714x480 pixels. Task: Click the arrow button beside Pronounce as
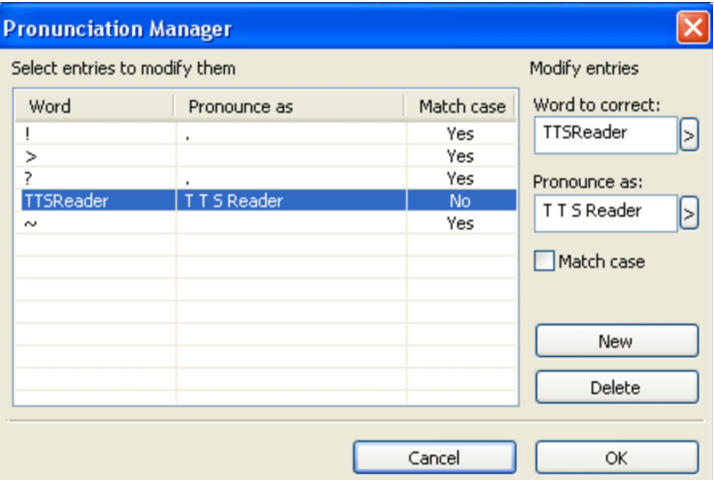(689, 212)
